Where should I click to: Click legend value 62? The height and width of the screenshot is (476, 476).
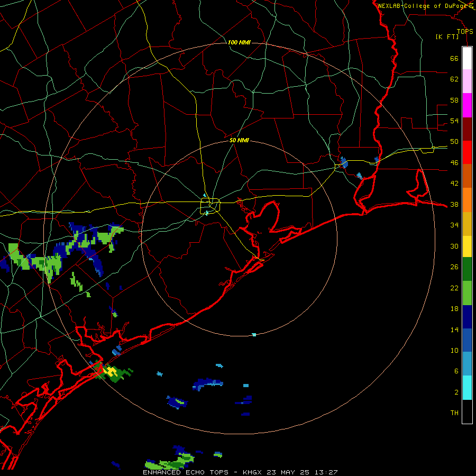click(454, 79)
